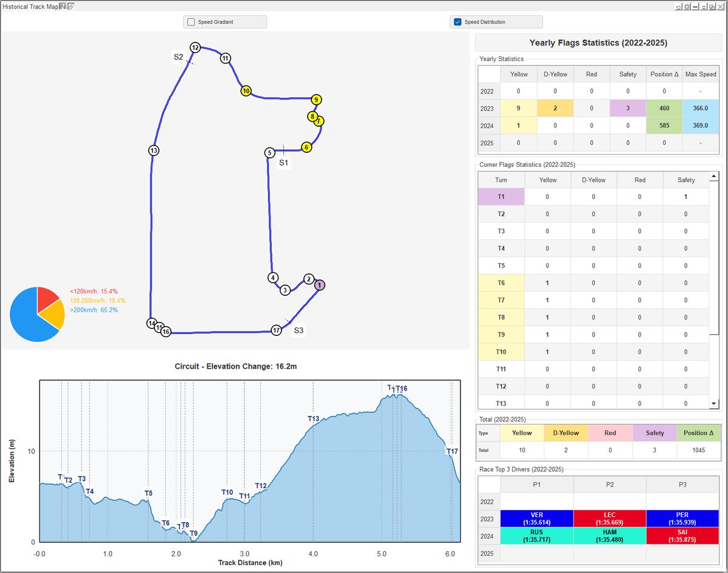The width and height of the screenshot is (728, 573).
Task: Click the T1 row in corner flags table
Action: tap(593, 196)
